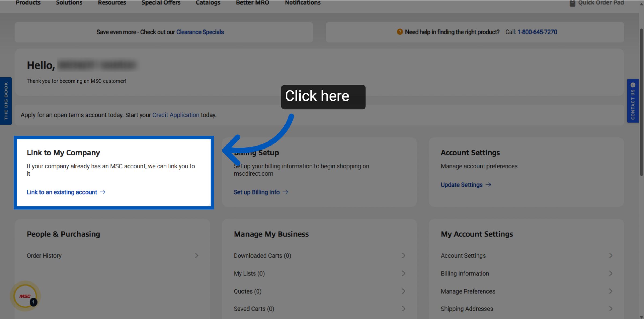Viewport: 644px width, 319px height.
Task: Click the Manage My Business heading
Action: [x=271, y=234]
